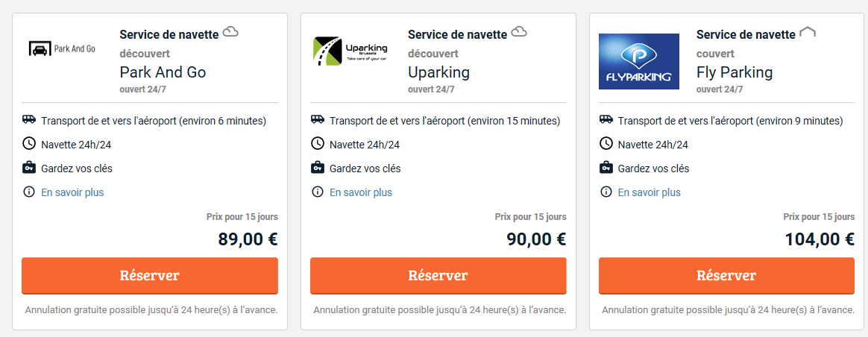The image size is (868, 337).
Task: Click the cloud icon on Park And Go card
Action: click(230, 32)
